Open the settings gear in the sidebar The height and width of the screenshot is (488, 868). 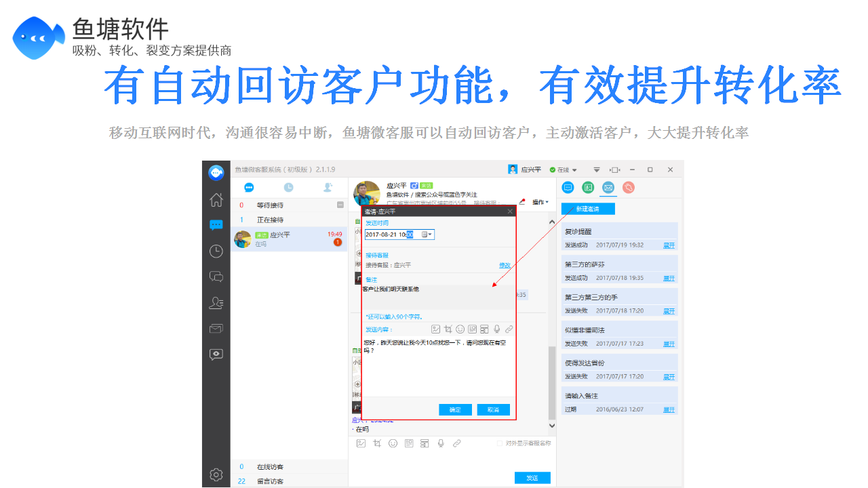pyautogui.click(x=216, y=474)
